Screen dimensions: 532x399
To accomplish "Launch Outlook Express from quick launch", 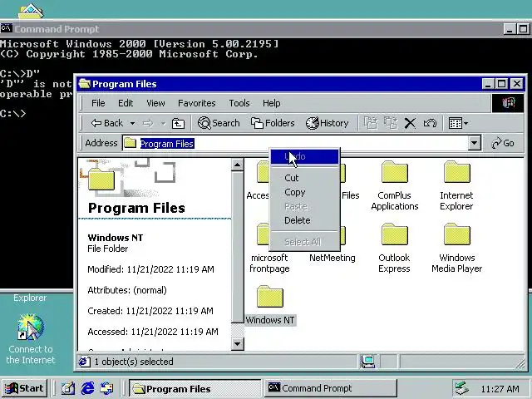I will [107, 388].
